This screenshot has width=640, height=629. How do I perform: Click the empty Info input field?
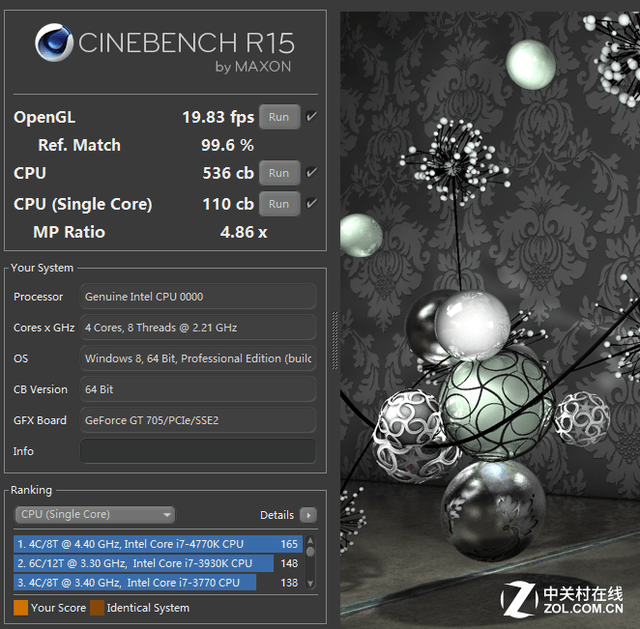point(198,451)
